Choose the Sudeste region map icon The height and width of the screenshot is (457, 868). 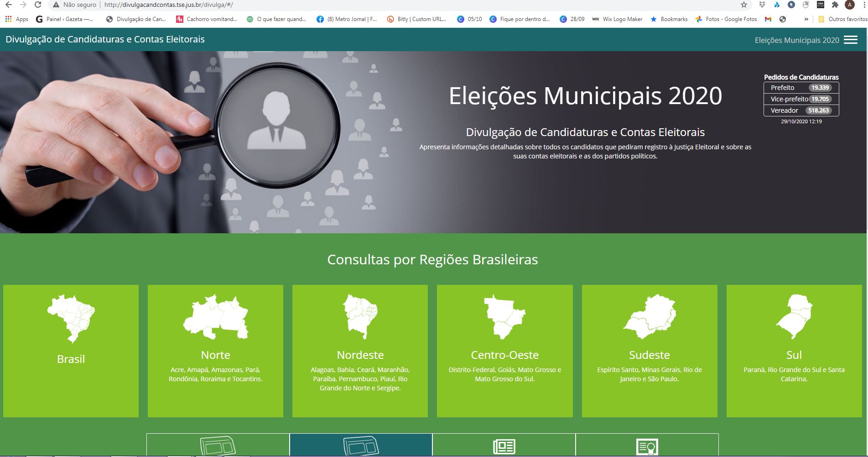coord(650,317)
